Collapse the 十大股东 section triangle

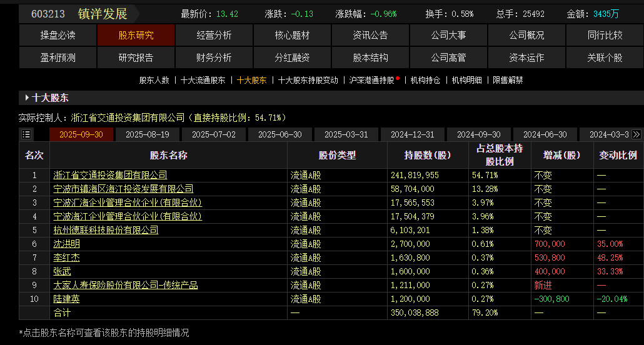point(27,98)
